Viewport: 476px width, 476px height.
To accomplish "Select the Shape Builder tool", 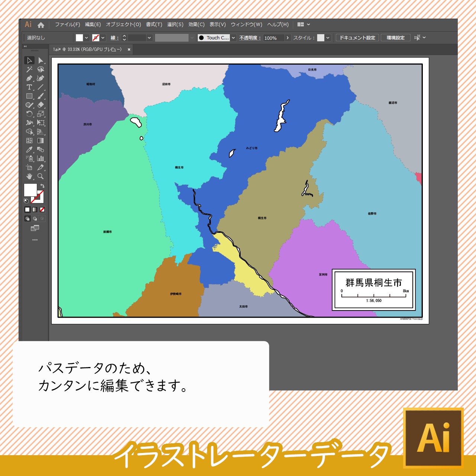I will coord(29,132).
